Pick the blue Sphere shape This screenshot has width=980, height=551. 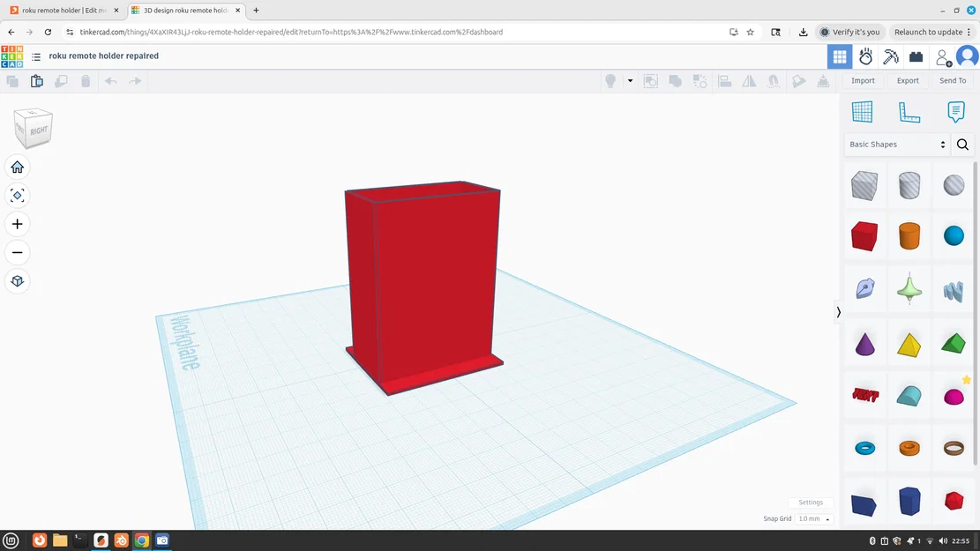[x=954, y=236]
